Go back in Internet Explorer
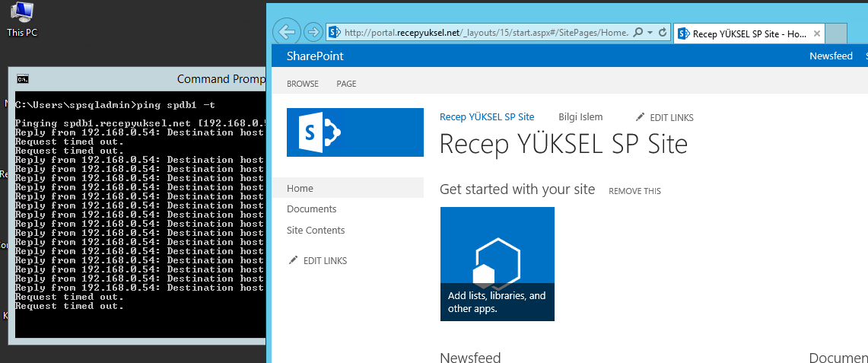This screenshot has width=868, height=363. (287, 32)
